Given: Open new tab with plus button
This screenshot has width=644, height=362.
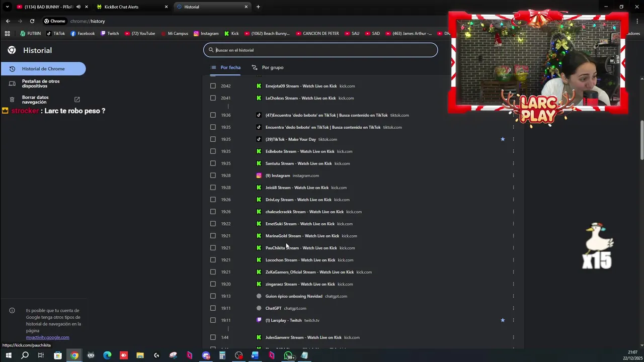Looking at the screenshot, I should coord(258,7).
